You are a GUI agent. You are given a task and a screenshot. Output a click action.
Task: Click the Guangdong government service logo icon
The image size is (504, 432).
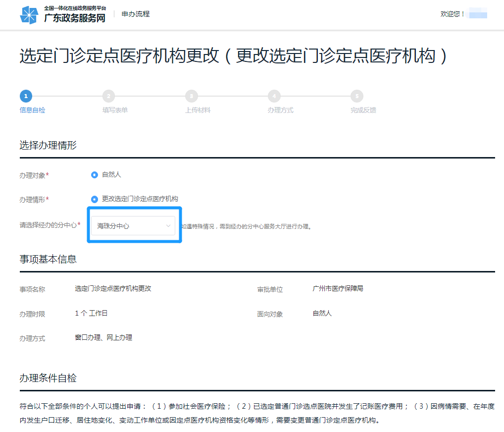tap(29, 15)
